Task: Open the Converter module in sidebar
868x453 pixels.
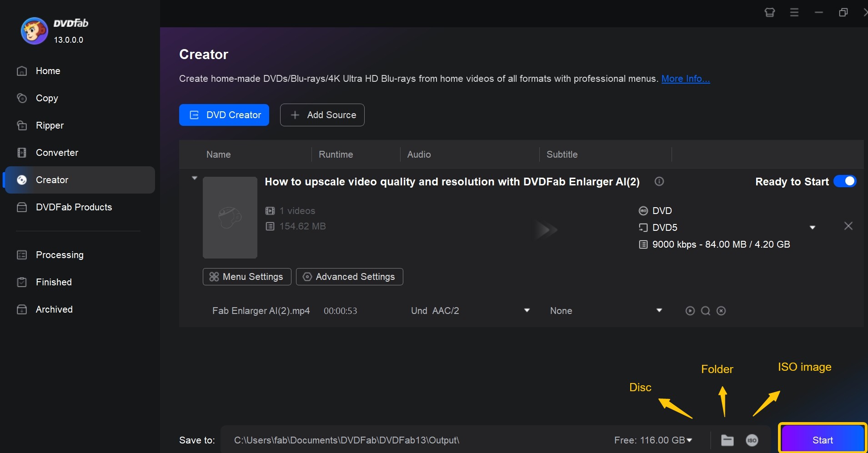Action: click(57, 153)
